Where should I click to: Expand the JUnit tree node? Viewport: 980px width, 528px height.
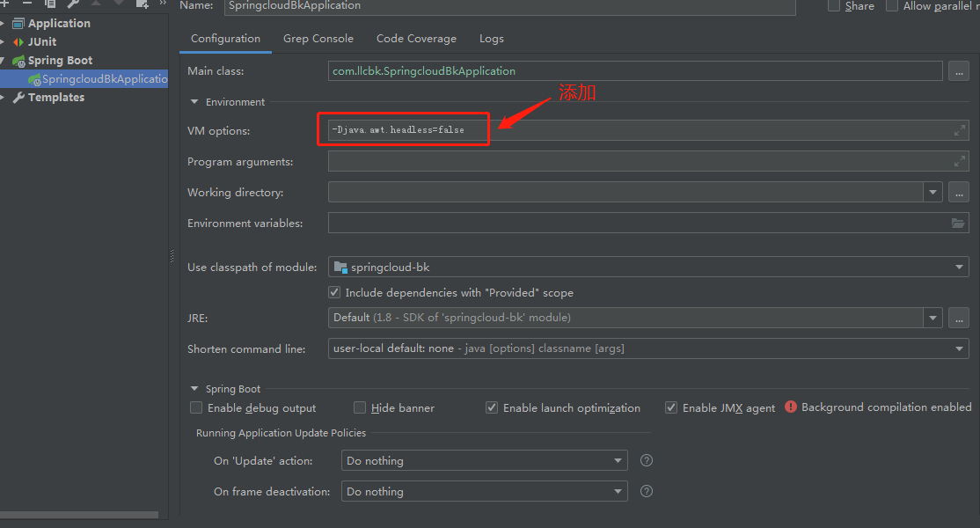[3, 42]
